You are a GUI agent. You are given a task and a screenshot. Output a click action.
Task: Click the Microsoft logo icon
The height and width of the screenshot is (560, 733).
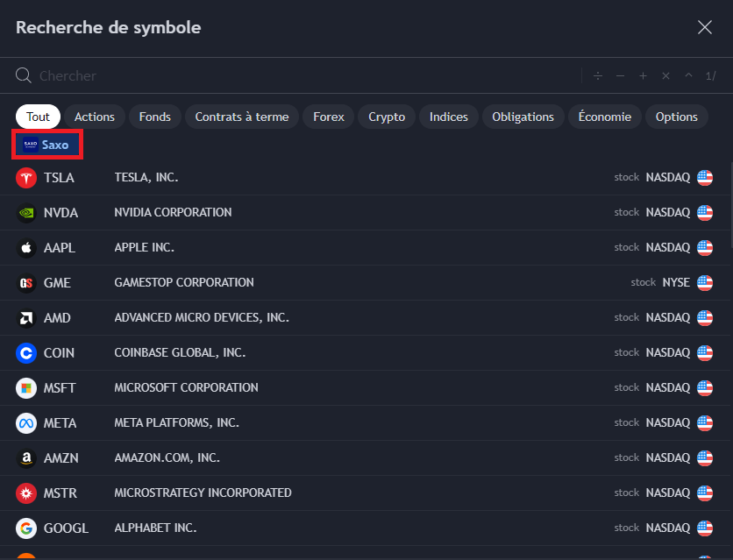(26, 387)
